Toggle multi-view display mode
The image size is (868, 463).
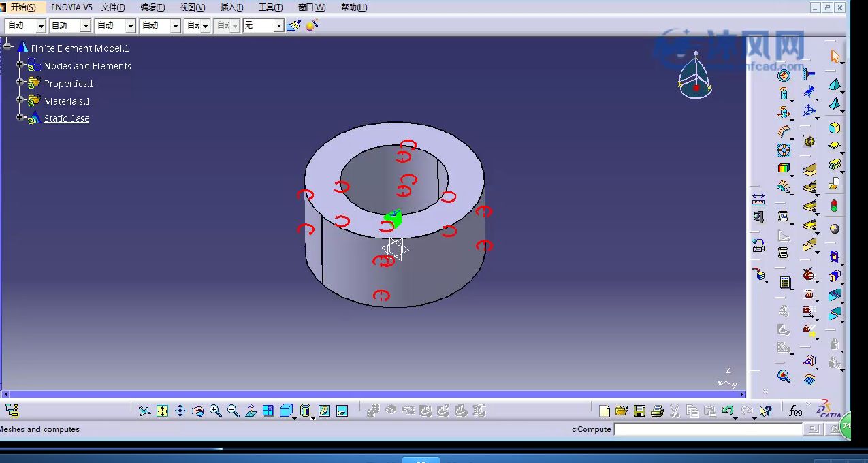pyautogui.click(x=268, y=411)
